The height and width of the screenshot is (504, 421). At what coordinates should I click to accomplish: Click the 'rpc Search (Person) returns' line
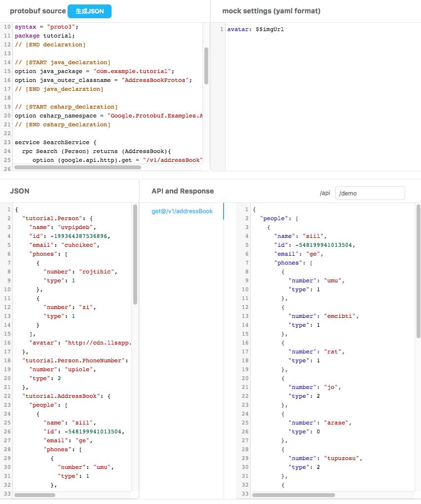coord(96,151)
